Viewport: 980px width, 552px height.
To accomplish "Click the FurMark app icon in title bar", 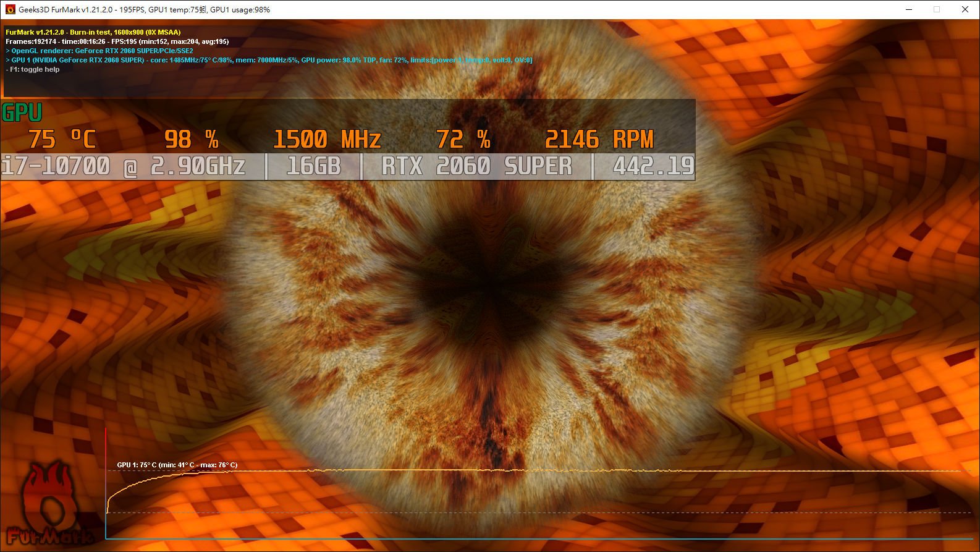I will (x=10, y=9).
